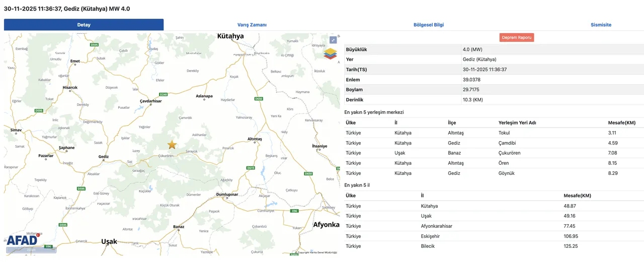This screenshot has height=262, width=644.
Task: Click the map scale bar under AFAD logo
Action: click(x=31, y=250)
